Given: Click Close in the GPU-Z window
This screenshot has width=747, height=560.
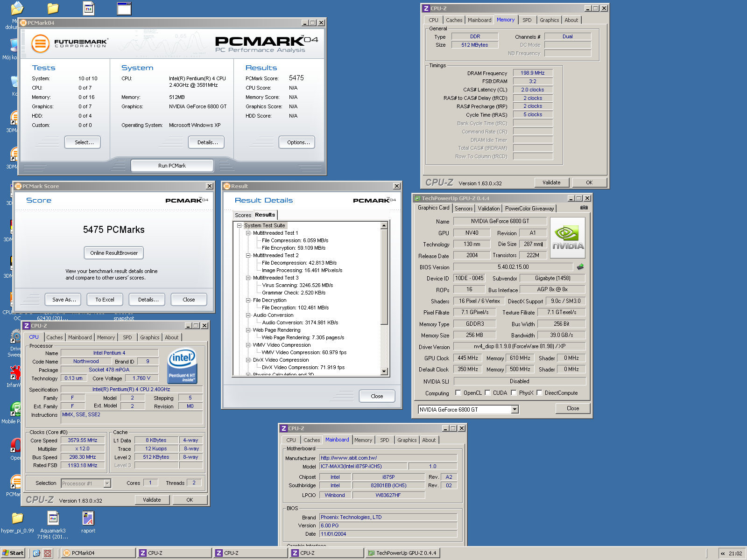Looking at the screenshot, I should [573, 408].
